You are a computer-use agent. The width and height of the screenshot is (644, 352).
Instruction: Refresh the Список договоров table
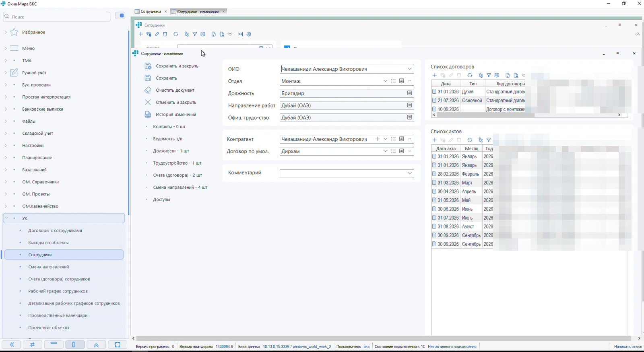point(470,75)
